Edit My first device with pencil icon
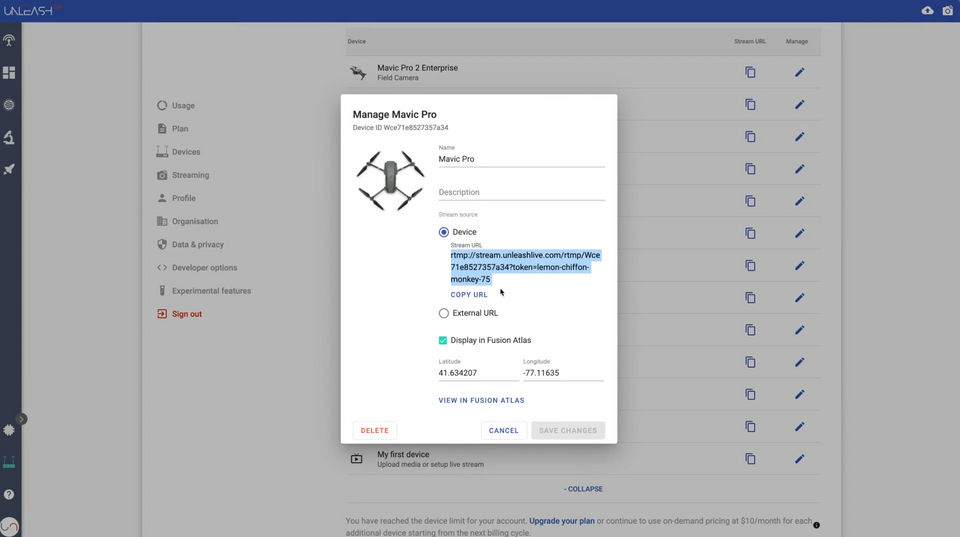Image resolution: width=960 pixels, height=537 pixels. [800, 459]
